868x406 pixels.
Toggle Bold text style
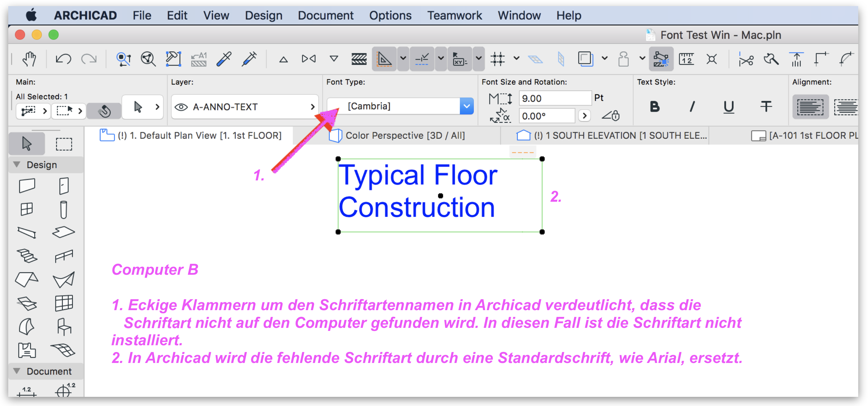coord(655,107)
